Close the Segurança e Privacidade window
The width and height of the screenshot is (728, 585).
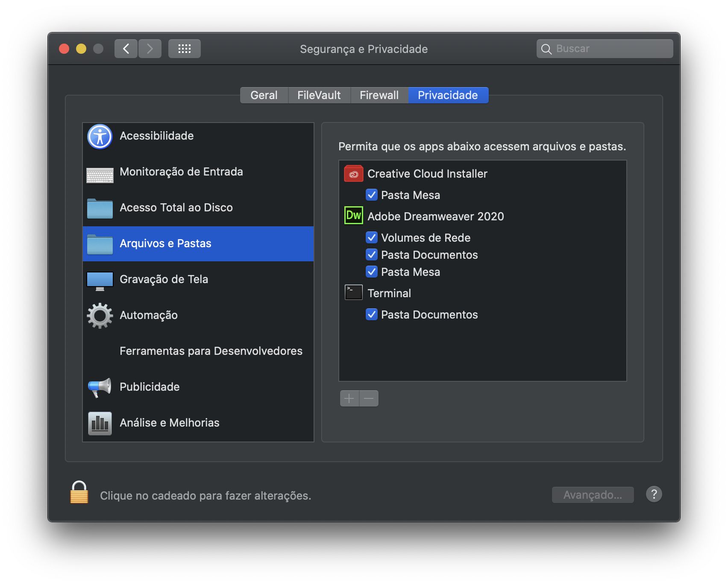click(64, 49)
